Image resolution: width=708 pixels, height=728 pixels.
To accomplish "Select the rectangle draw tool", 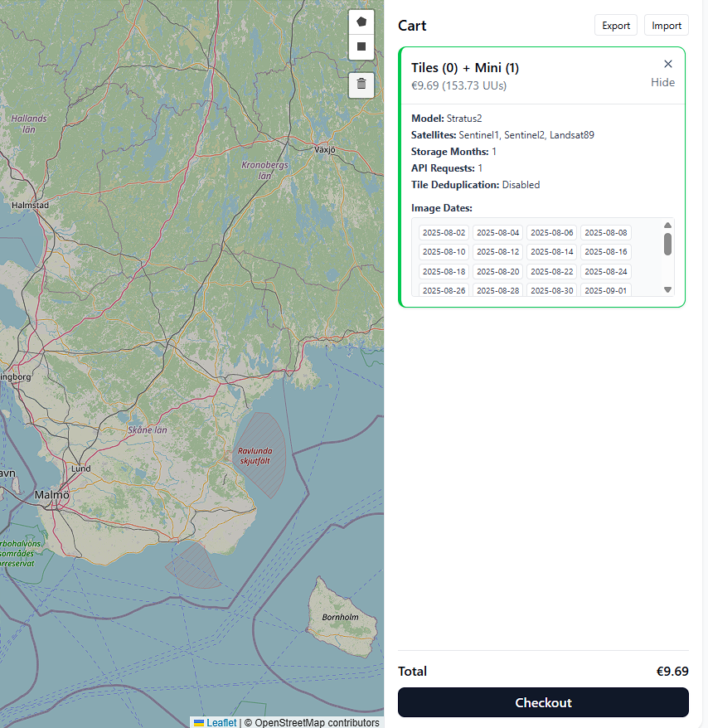I will click(x=361, y=47).
